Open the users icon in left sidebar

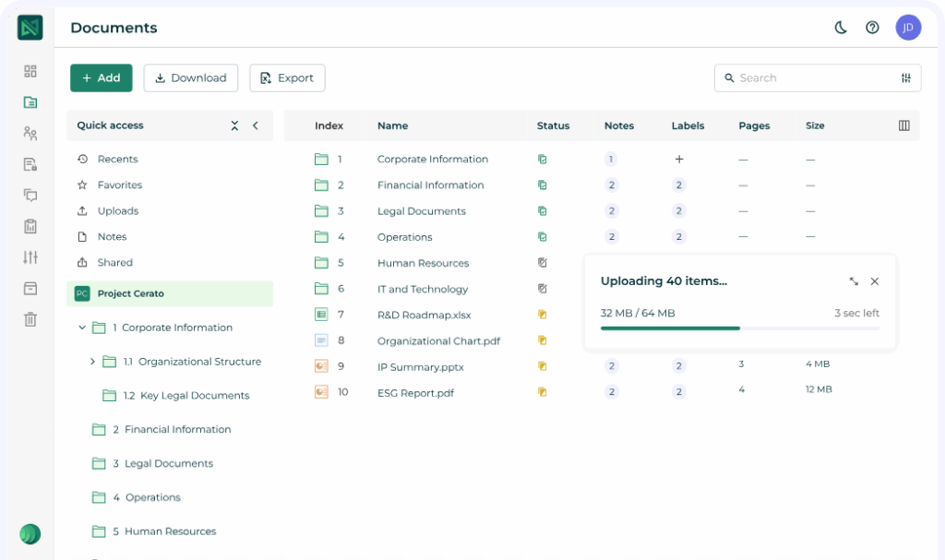[30, 133]
